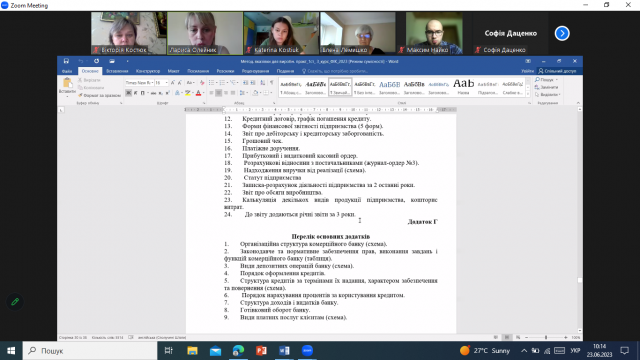Switch to the Design (Конструктор) tab
Screen dimensions: 640x360
148,71
